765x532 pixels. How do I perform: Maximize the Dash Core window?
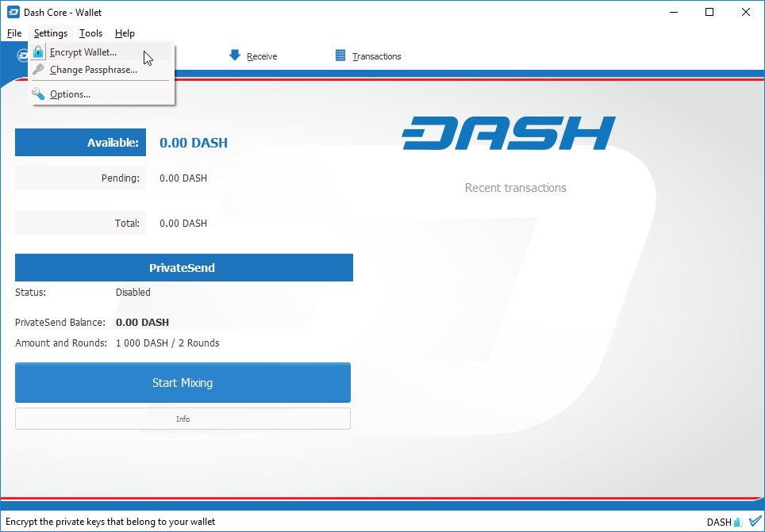(x=710, y=12)
